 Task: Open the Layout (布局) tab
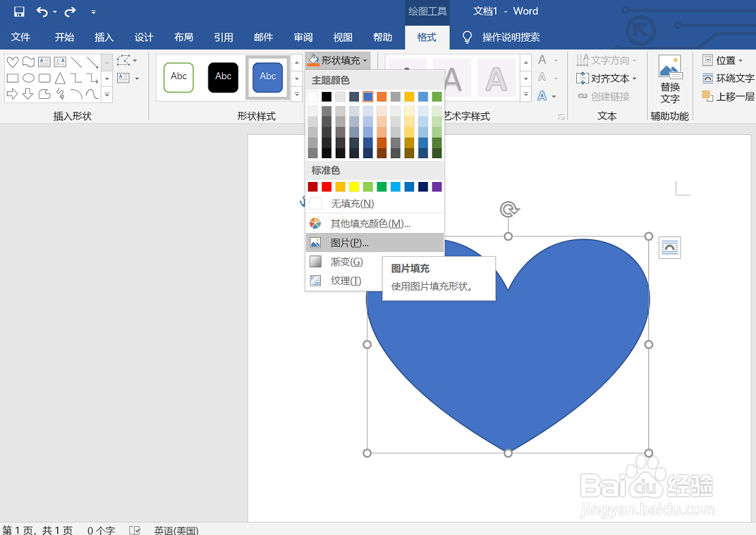tap(184, 37)
